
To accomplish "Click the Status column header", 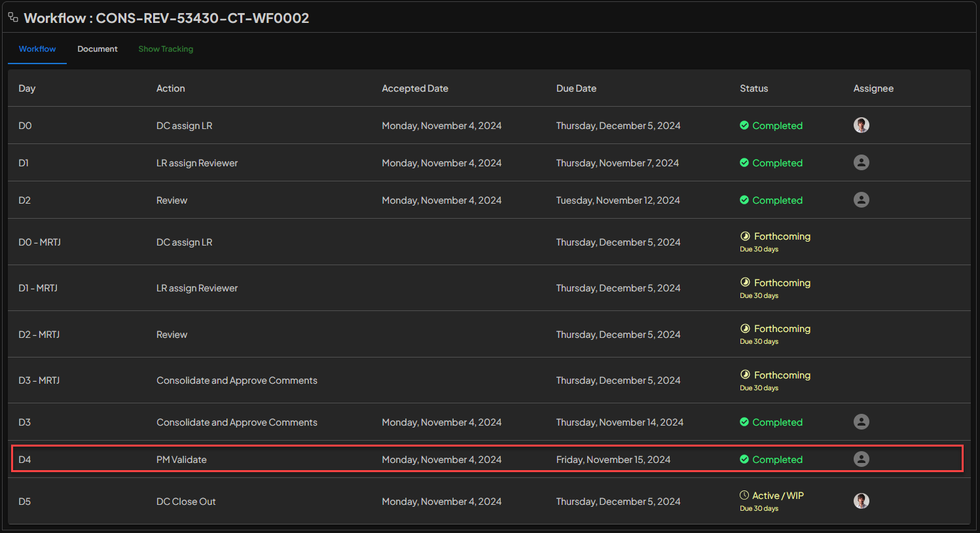I will [753, 88].
